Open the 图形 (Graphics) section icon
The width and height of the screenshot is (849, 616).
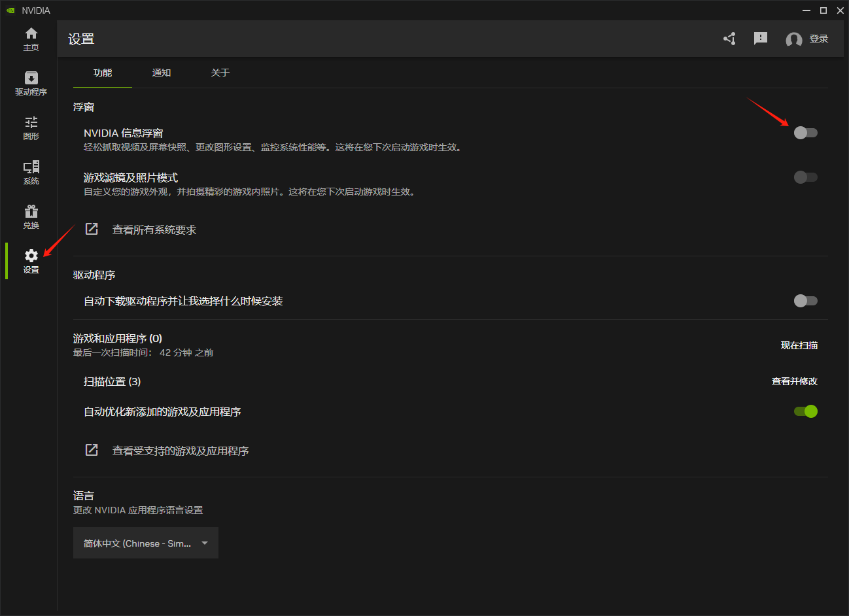31,128
